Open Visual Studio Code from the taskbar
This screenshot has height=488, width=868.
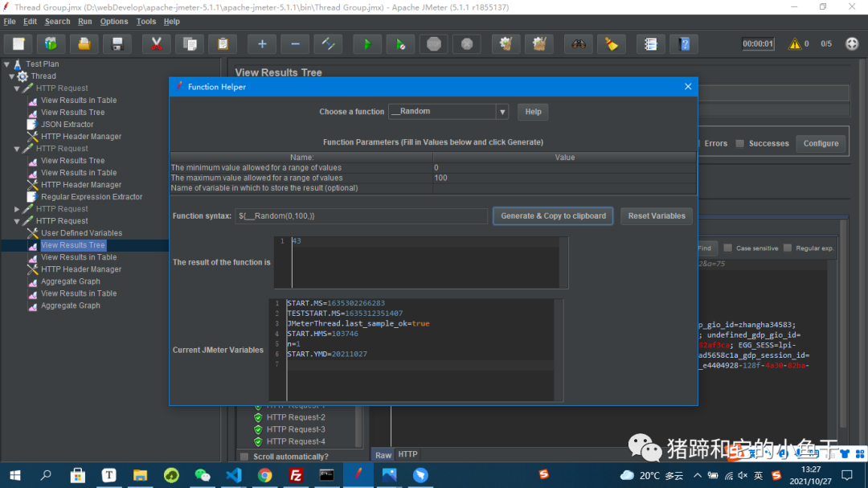(234, 474)
